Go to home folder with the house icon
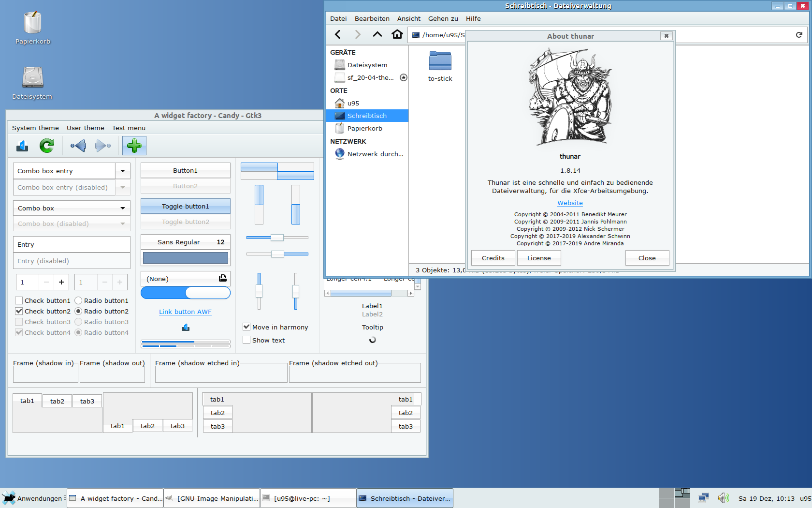The image size is (812, 508). click(x=397, y=34)
